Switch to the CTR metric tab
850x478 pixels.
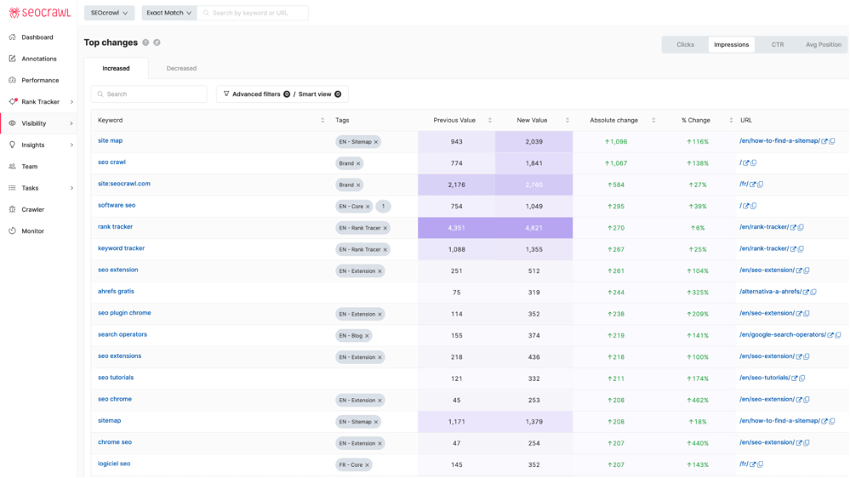tap(777, 44)
